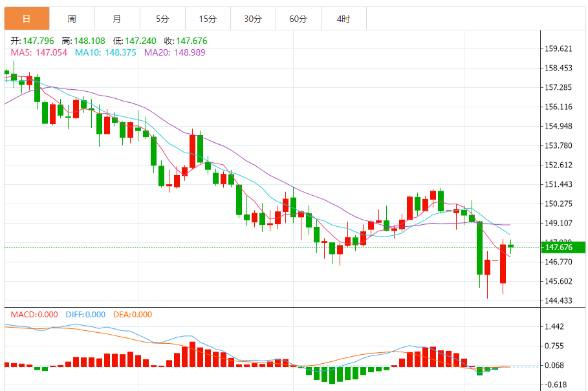Click the 159.621 price axis label
588x391 pixels.
(x=558, y=48)
